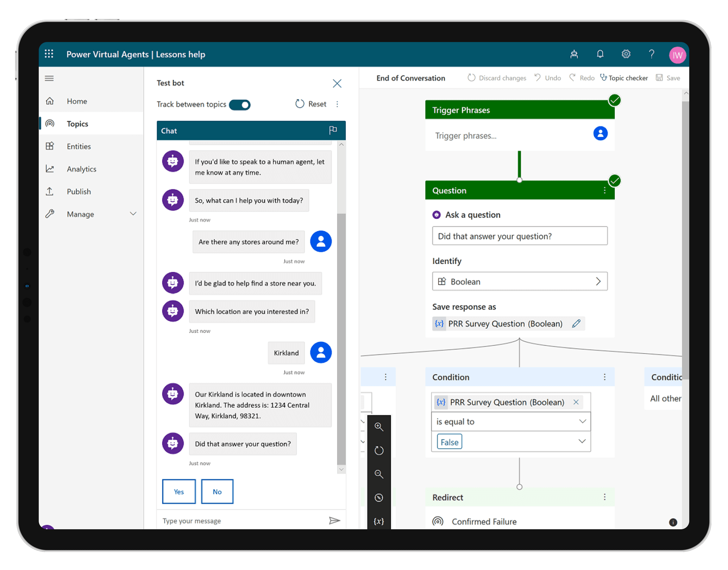Open the variables {x} panel tool
The width and height of the screenshot is (728, 570).
click(378, 521)
